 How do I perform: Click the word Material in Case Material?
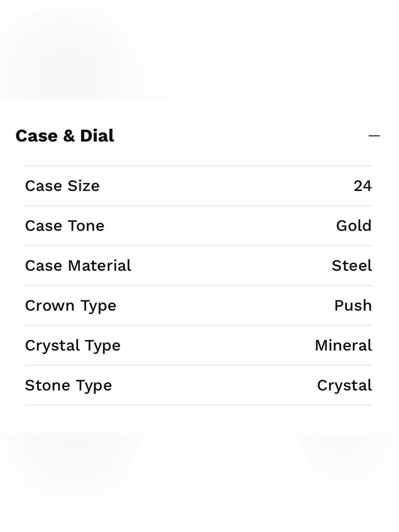click(100, 266)
